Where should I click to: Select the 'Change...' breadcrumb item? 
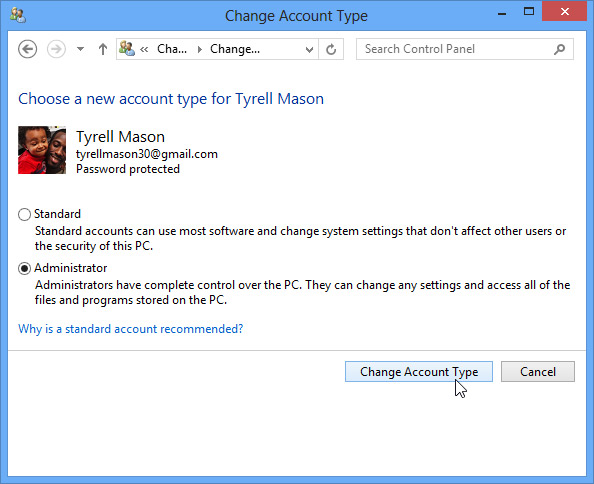coord(235,49)
